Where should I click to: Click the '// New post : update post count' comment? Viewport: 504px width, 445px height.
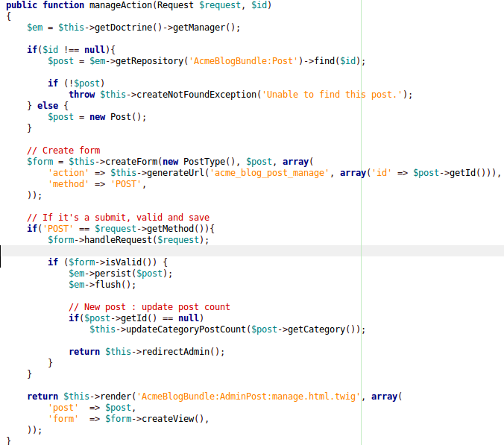149,306
